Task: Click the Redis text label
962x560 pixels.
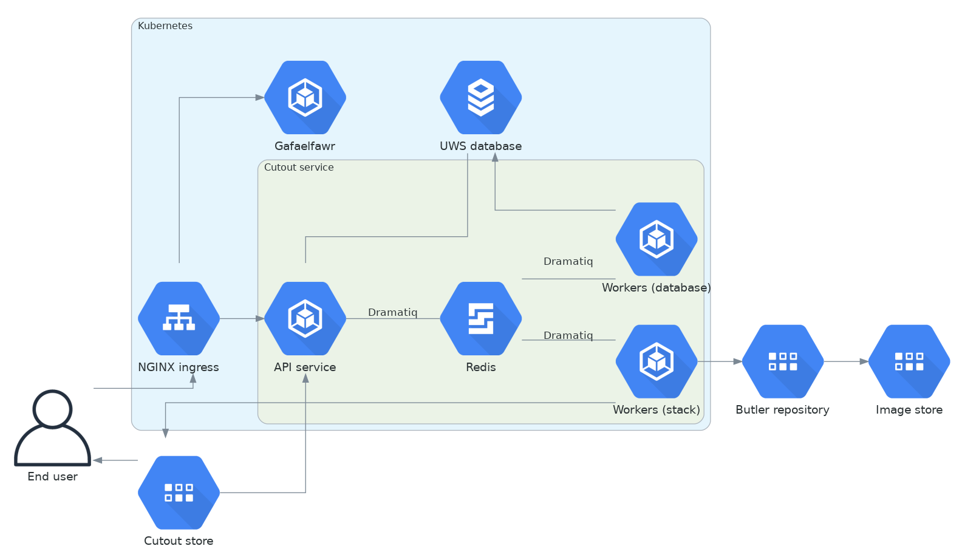Action: pyautogui.click(x=481, y=367)
